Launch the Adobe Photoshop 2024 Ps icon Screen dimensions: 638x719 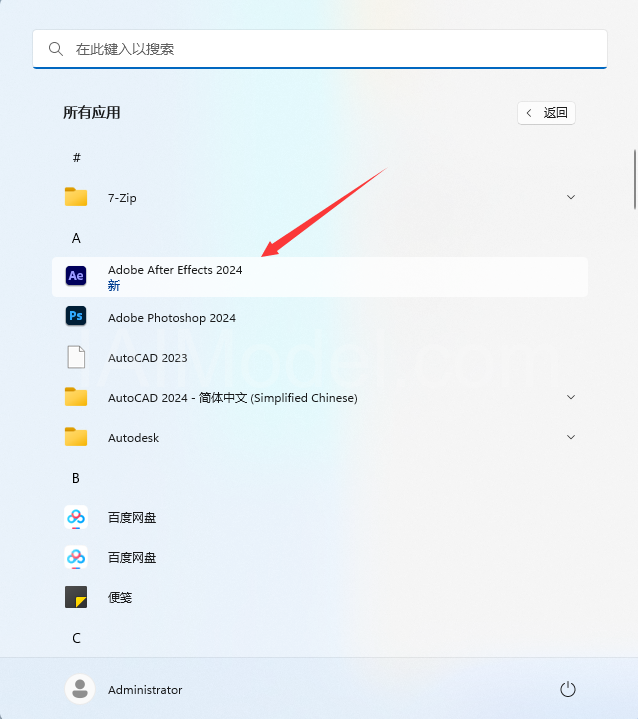pos(76,316)
